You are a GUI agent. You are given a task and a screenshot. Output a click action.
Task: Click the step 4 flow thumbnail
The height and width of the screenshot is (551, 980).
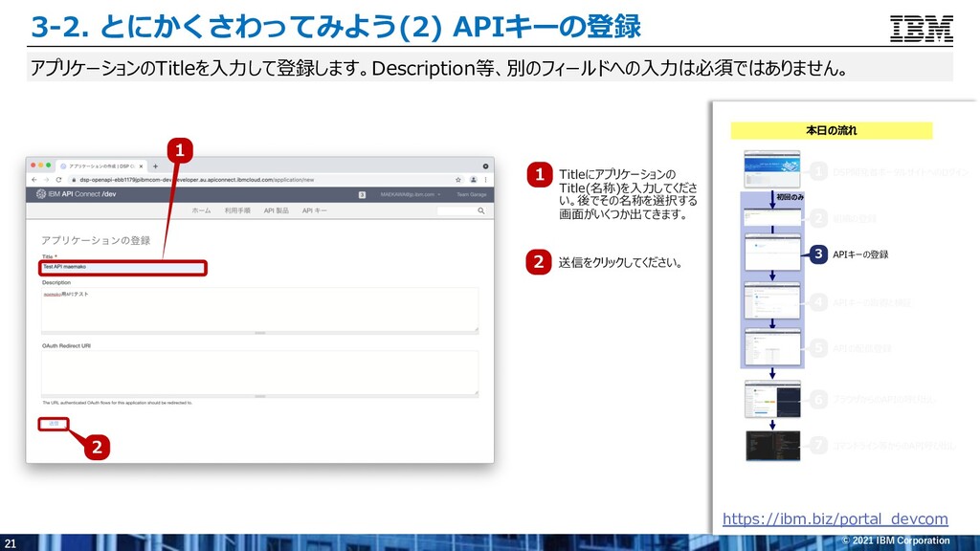772,300
